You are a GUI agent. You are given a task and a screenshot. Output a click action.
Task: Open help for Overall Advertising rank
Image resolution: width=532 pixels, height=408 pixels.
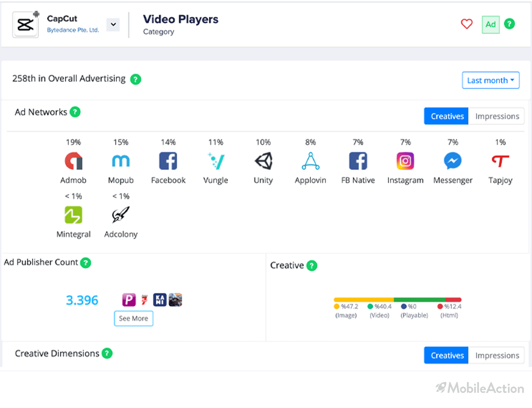coord(136,79)
